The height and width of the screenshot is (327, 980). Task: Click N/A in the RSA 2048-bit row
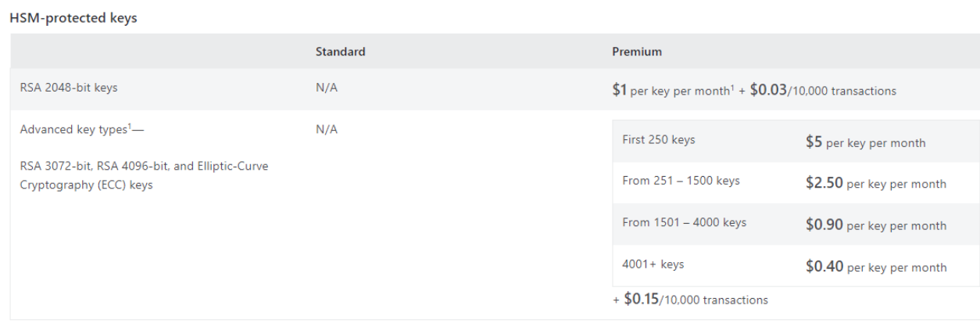tap(327, 88)
